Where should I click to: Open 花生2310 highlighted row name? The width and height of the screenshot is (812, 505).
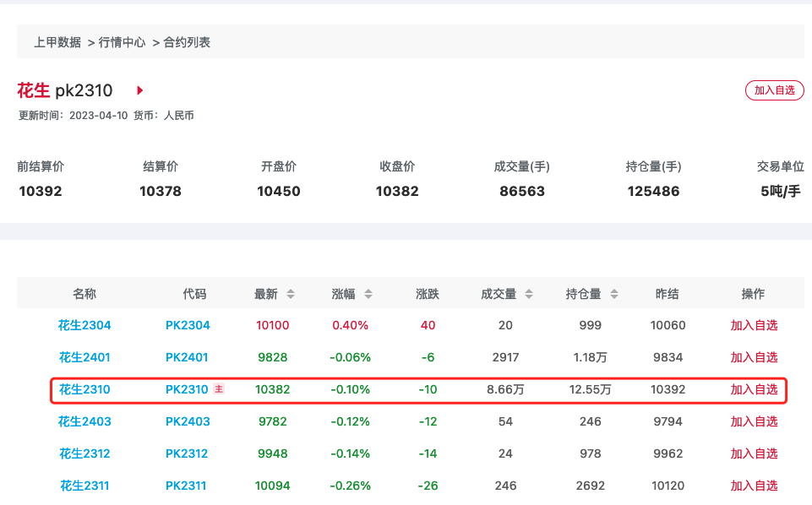(84, 389)
